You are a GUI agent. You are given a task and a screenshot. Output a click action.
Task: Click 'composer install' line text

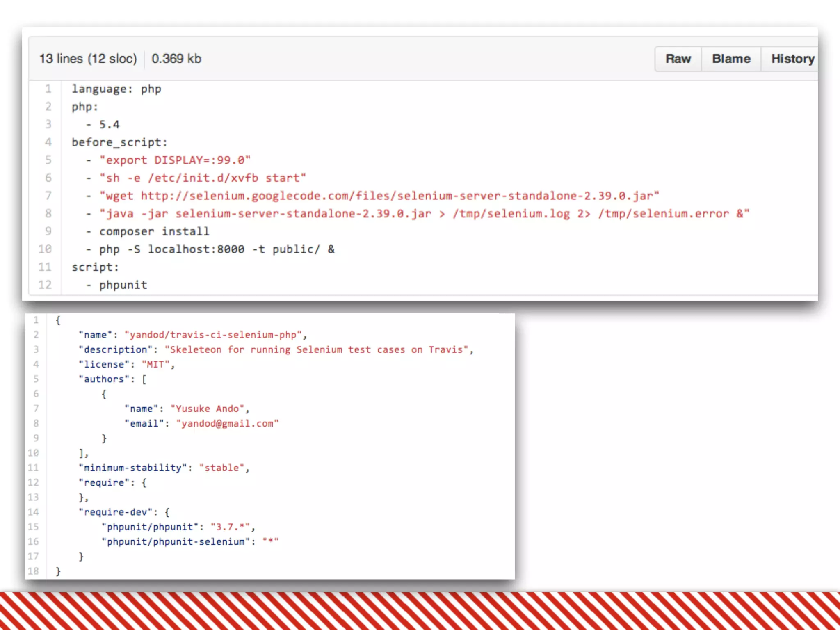click(154, 232)
